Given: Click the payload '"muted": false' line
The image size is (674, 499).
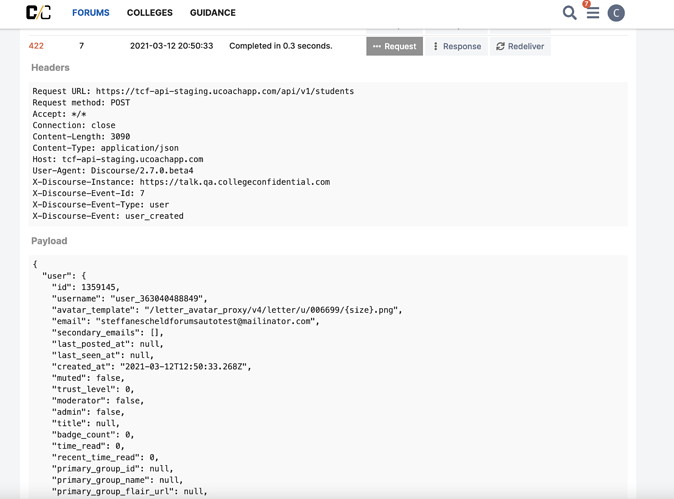Looking at the screenshot, I should (88, 378).
